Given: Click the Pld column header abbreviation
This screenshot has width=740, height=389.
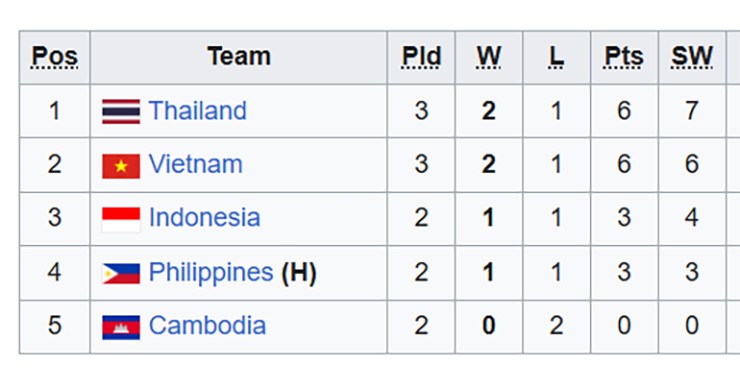Looking at the screenshot, I should pos(421,57).
